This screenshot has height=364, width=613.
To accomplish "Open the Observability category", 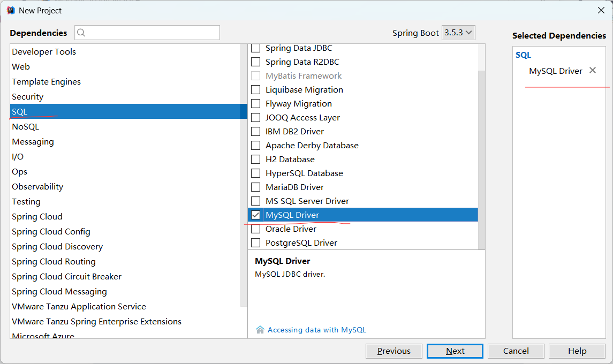I will coord(125,186).
